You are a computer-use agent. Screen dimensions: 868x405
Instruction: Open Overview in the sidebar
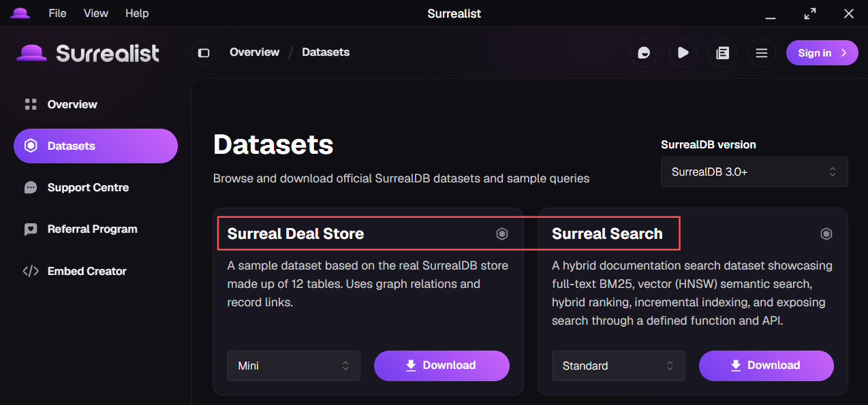95,104
